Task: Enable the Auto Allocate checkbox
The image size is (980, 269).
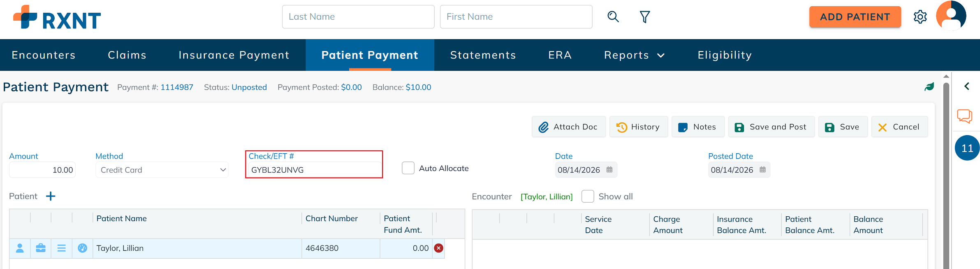Action: coord(408,168)
